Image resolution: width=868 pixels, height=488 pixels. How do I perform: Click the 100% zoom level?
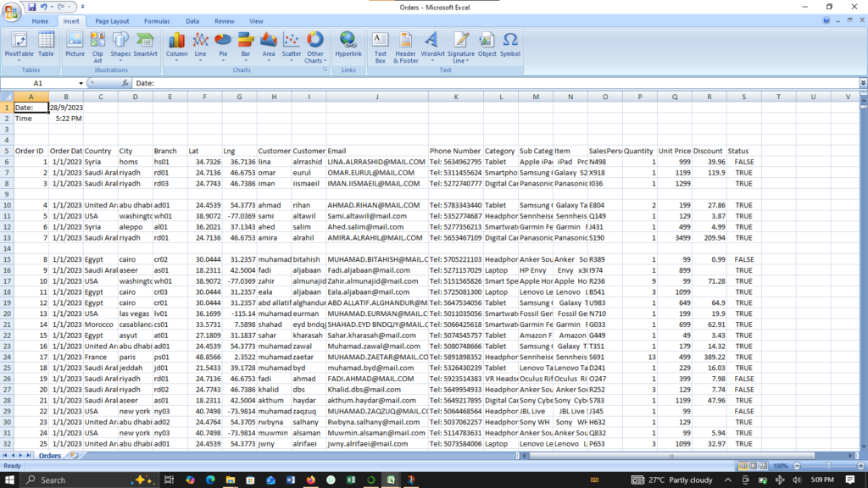tap(780, 466)
